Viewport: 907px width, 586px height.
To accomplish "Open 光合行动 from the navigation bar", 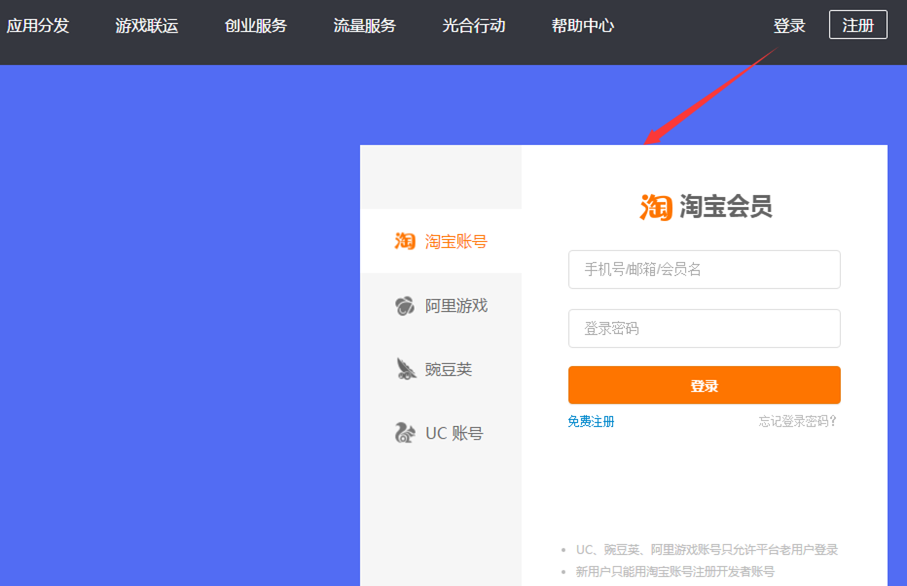I will coord(474,26).
